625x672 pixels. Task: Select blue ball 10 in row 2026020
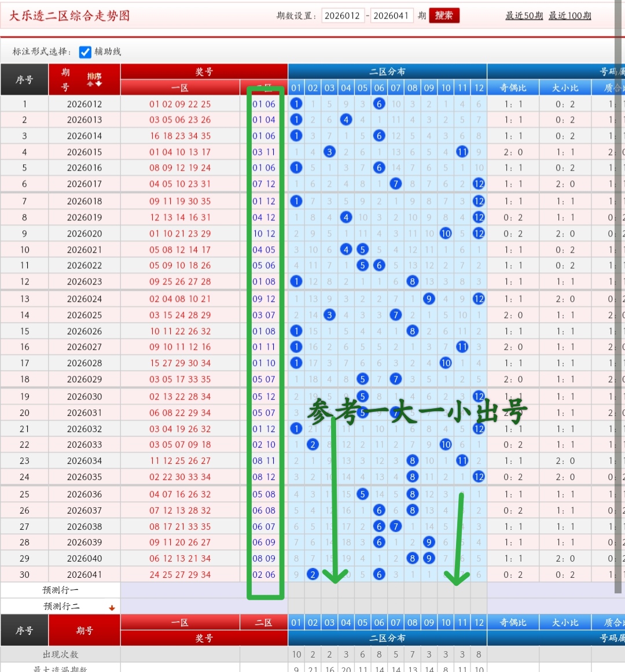pos(446,234)
